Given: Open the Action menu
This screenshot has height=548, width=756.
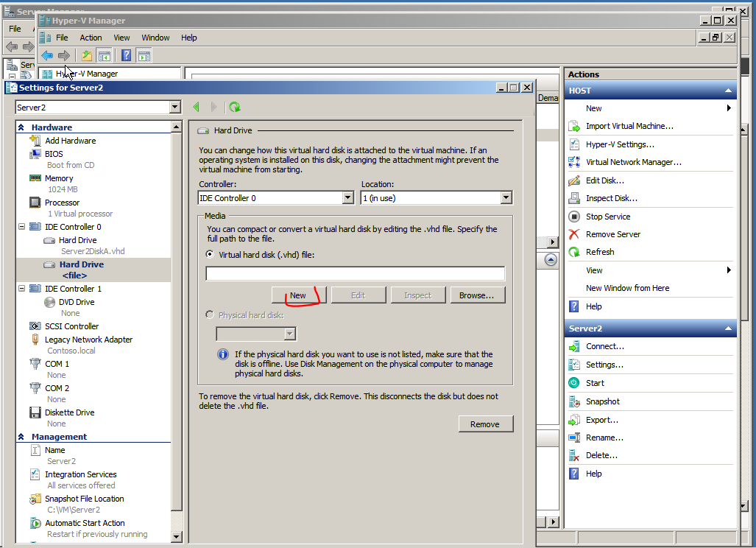Looking at the screenshot, I should click(91, 38).
